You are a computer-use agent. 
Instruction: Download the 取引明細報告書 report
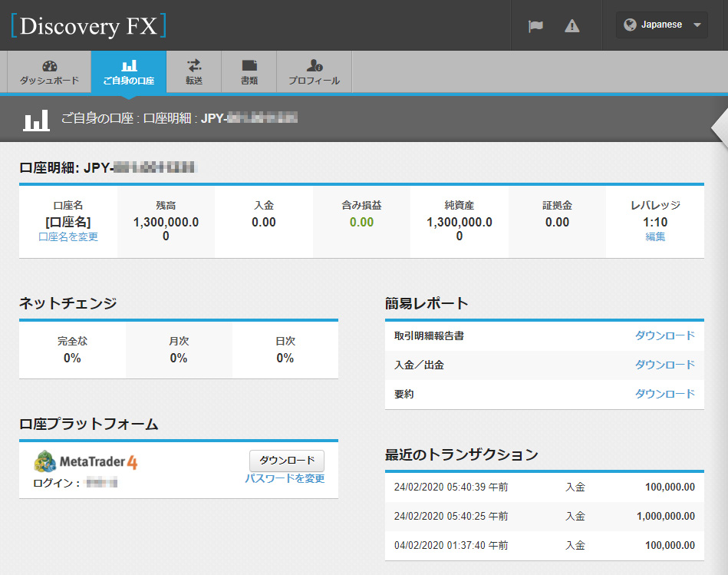665,335
